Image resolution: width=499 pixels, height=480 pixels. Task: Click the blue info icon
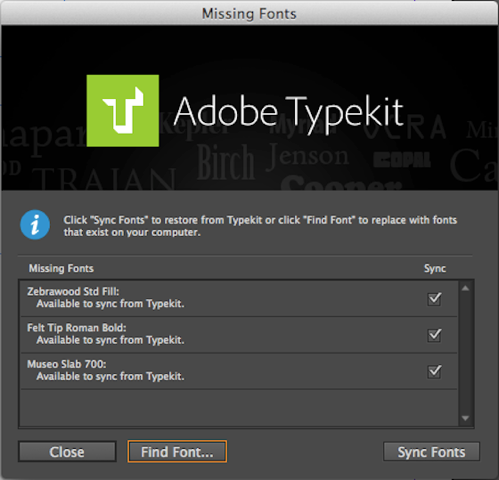tap(35, 225)
